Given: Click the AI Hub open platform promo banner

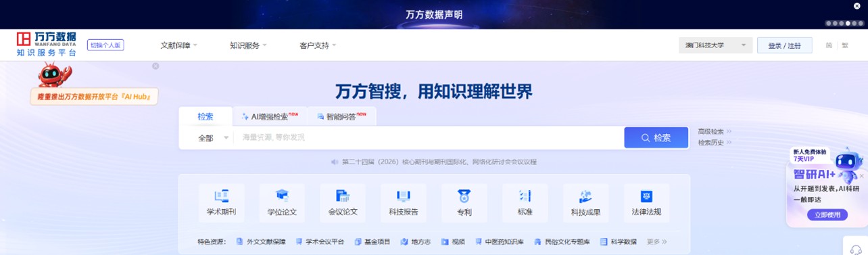Looking at the screenshot, I should tap(94, 97).
